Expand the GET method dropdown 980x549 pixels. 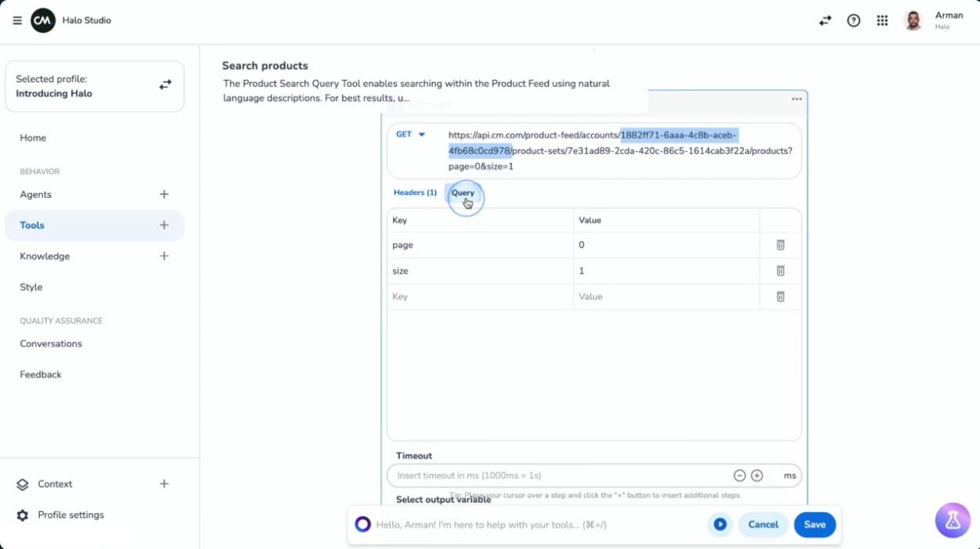411,135
